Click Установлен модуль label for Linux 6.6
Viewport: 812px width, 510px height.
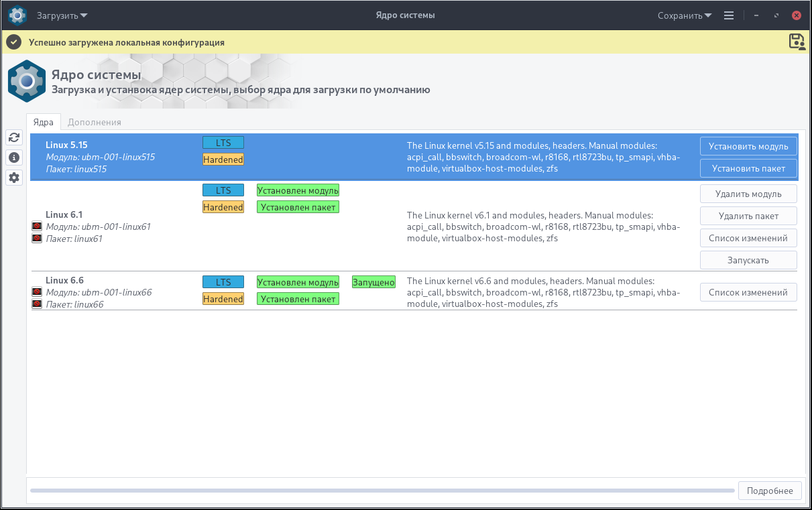click(298, 282)
